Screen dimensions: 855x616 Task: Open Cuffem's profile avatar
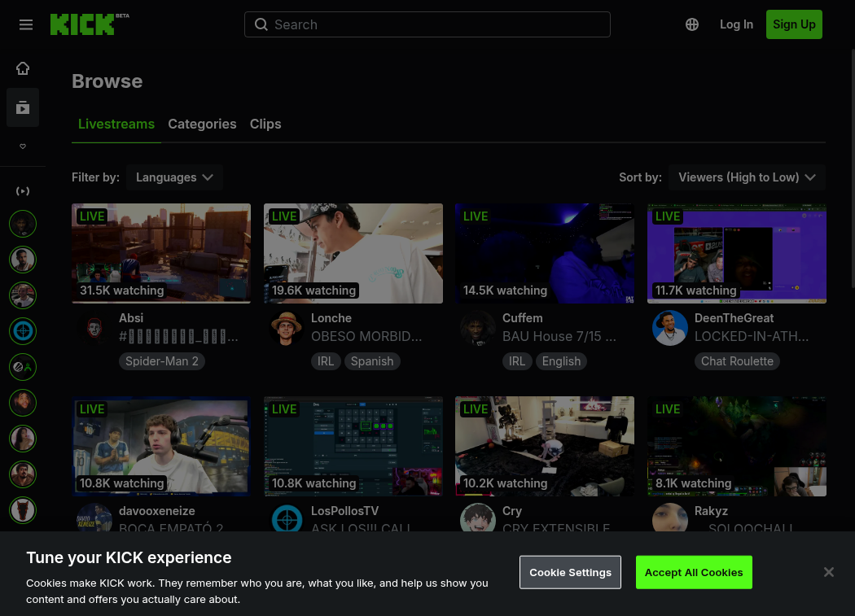pyautogui.click(x=478, y=328)
